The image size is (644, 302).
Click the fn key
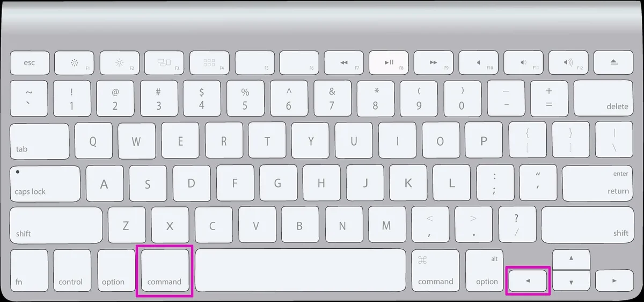click(29, 270)
